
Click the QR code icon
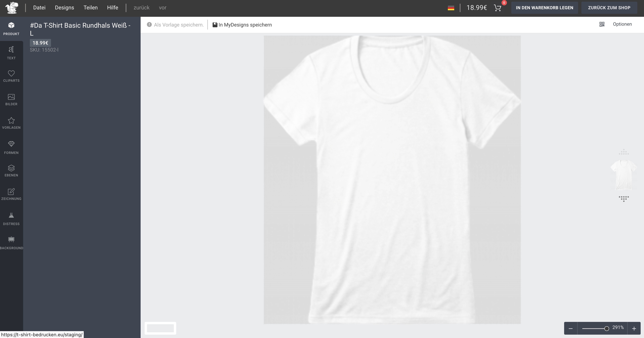click(x=602, y=24)
